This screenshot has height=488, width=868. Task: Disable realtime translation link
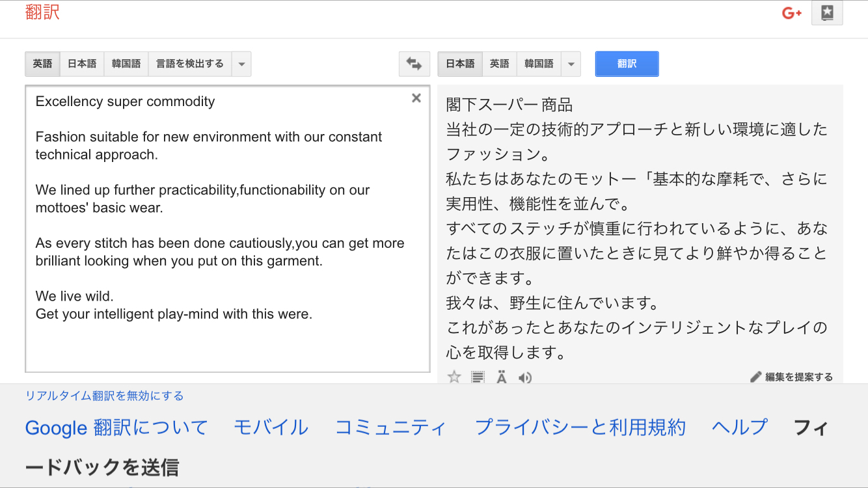pos(104,396)
